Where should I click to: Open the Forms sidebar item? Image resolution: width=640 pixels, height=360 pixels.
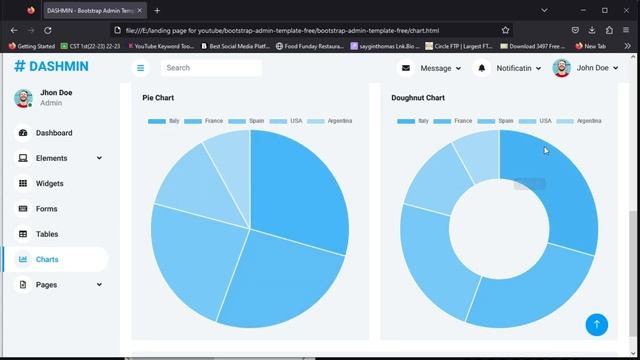click(x=55, y=209)
